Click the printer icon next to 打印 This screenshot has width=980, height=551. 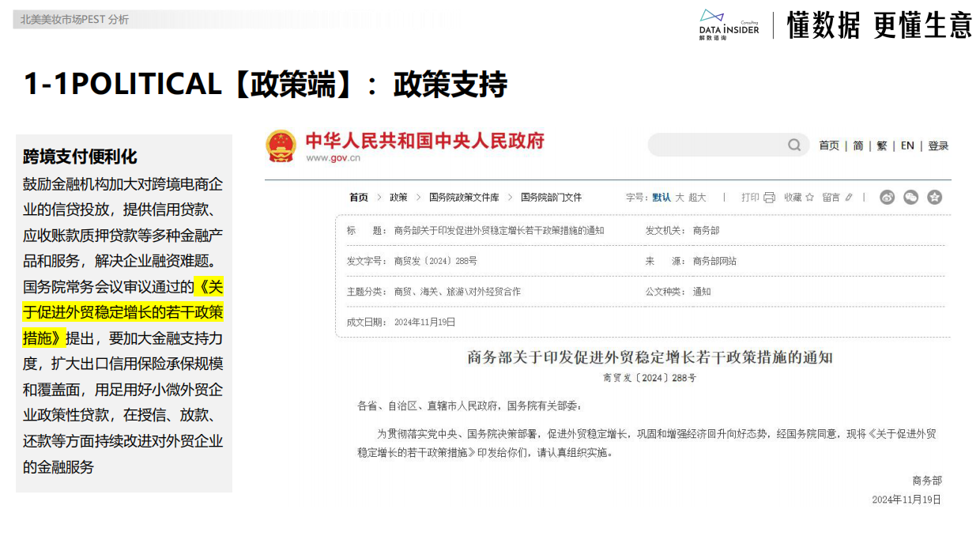click(769, 198)
